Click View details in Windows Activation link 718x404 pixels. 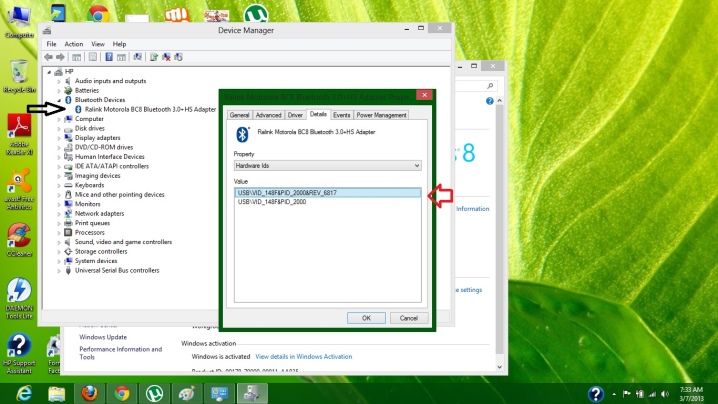click(x=304, y=356)
